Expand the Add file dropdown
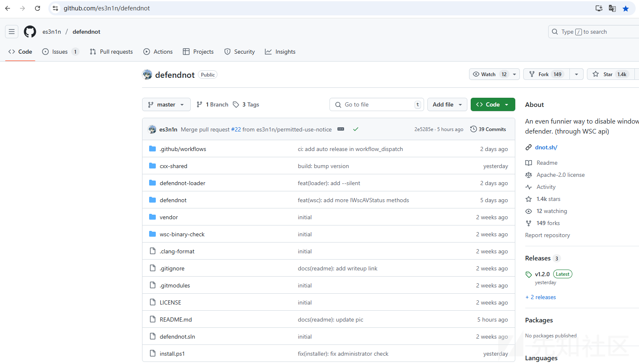This screenshot has height=364, width=639. (x=447, y=104)
